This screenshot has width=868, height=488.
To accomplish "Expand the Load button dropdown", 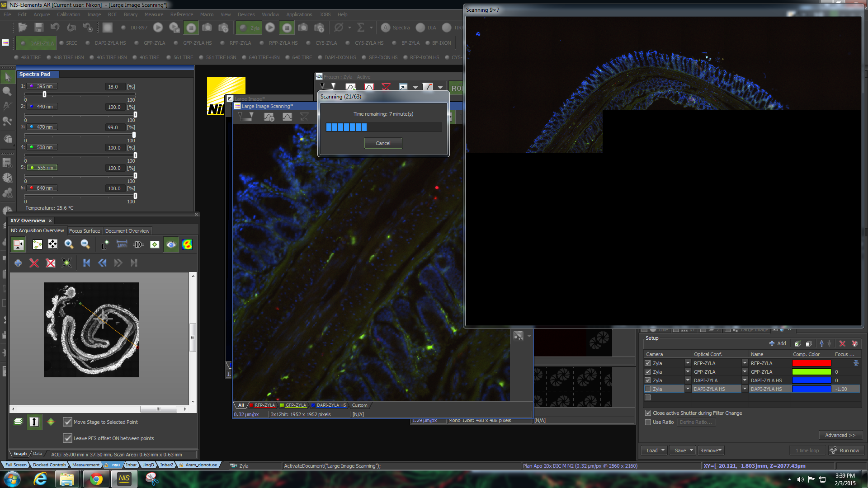I will point(663,450).
